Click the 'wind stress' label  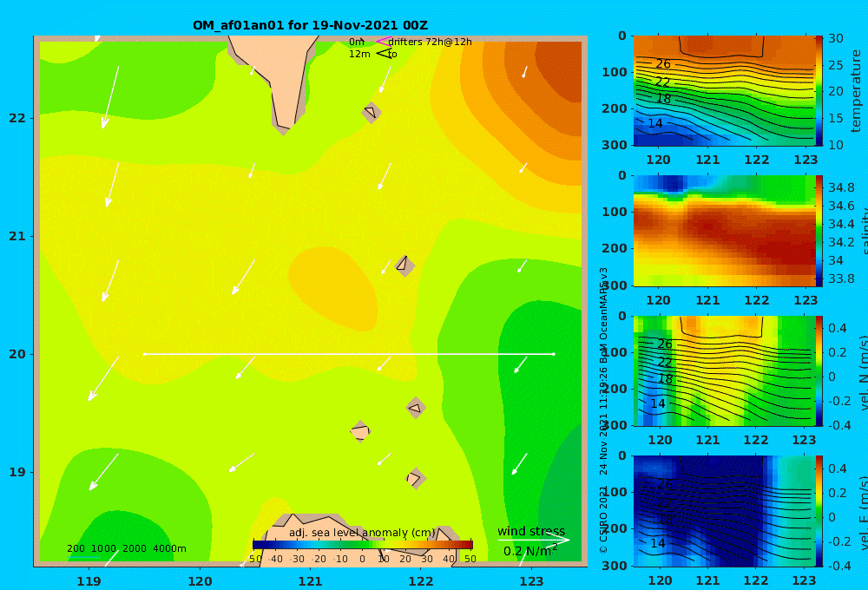(x=531, y=531)
